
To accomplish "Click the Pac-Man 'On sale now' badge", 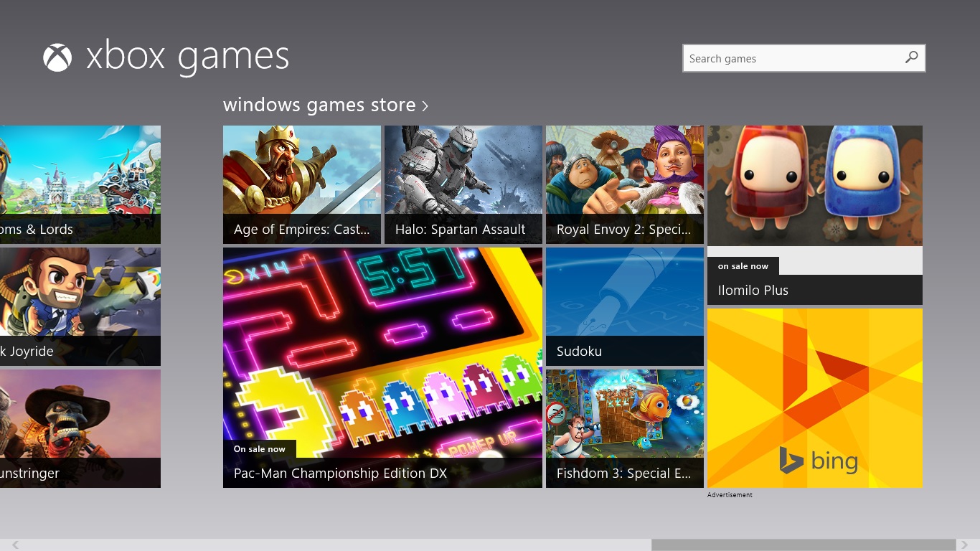I will 260,449.
